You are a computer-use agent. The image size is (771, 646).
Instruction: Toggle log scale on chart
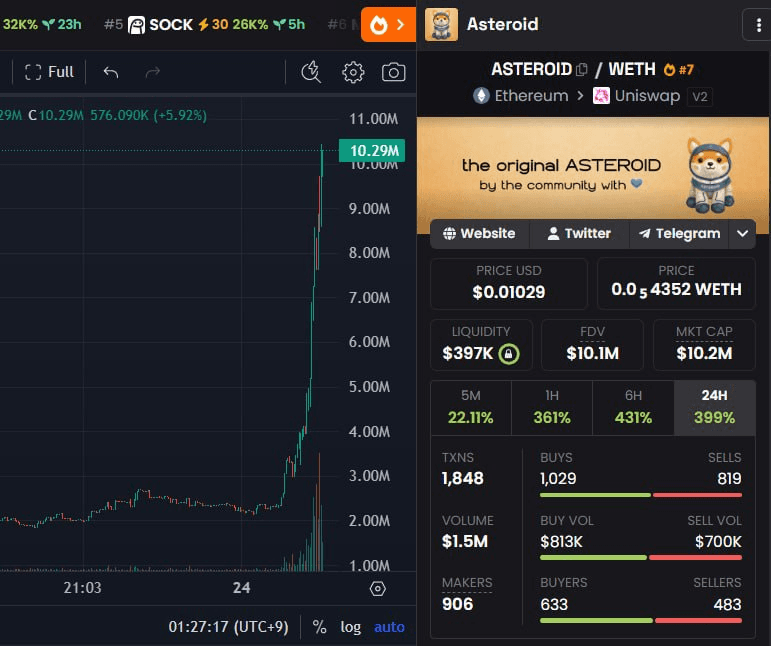coord(351,627)
